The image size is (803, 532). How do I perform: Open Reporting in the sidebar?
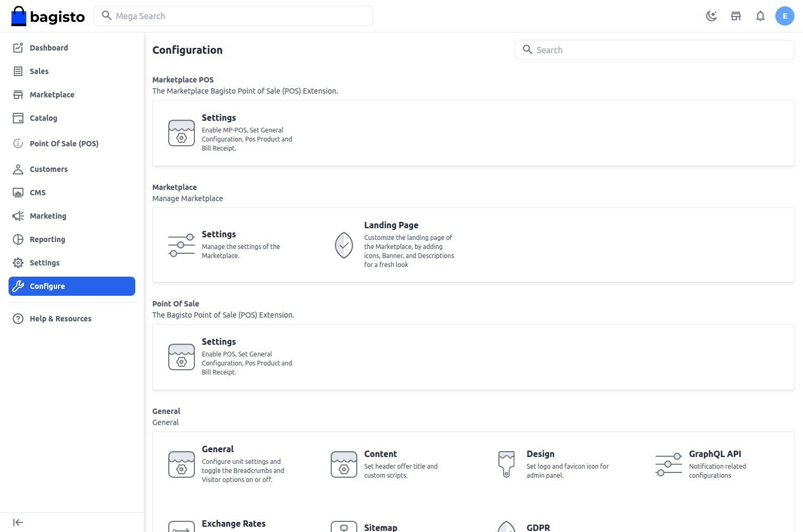[x=72, y=239]
